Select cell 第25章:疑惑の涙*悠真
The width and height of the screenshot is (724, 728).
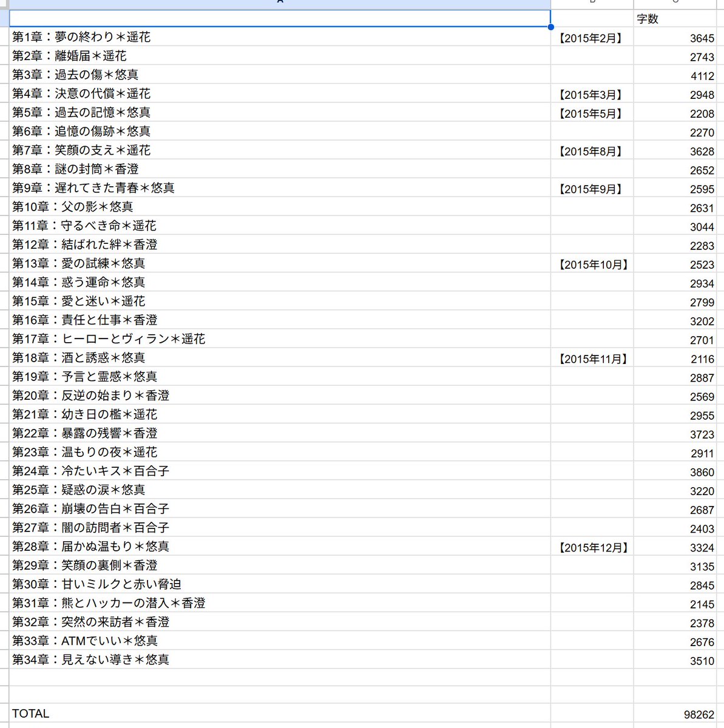pos(280,489)
